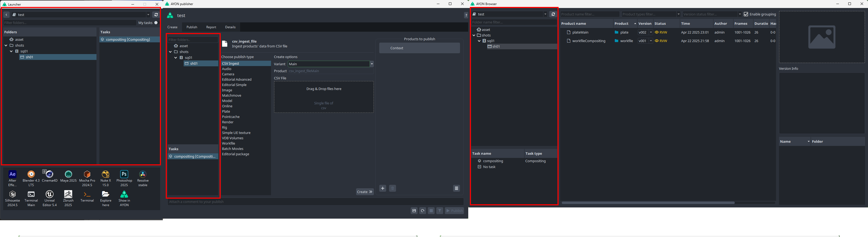Add a new publish instance with plus
The width and height of the screenshot is (868, 237).
tap(383, 188)
